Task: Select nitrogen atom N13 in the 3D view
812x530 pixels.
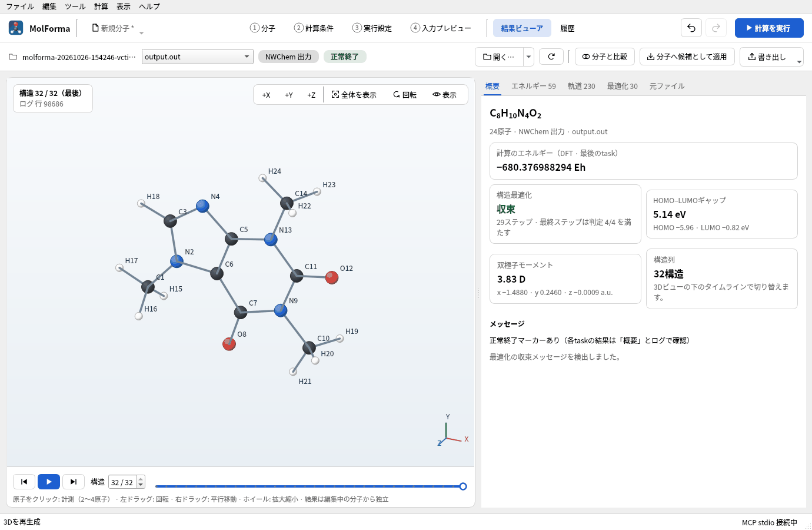Action: click(x=271, y=240)
